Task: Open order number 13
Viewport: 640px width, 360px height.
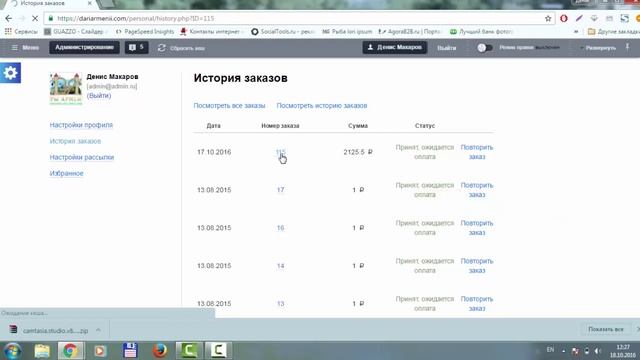Action: [x=280, y=304]
